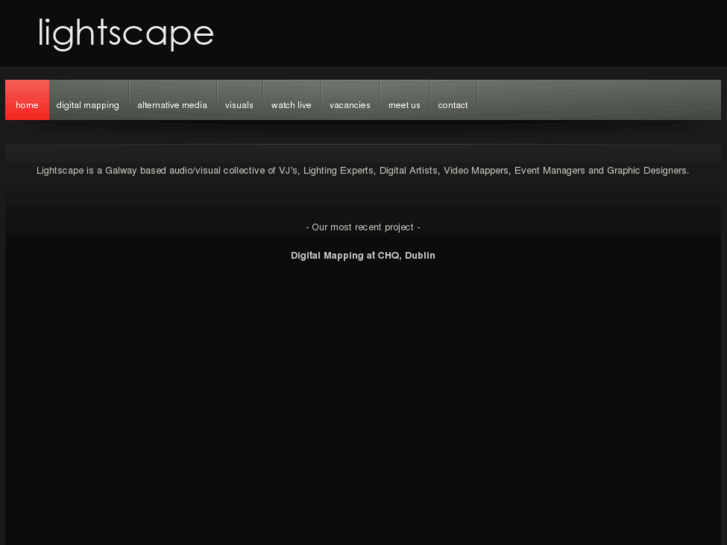727x545 pixels.
Task: Go to the contact page
Action: (x=453, y=100)
